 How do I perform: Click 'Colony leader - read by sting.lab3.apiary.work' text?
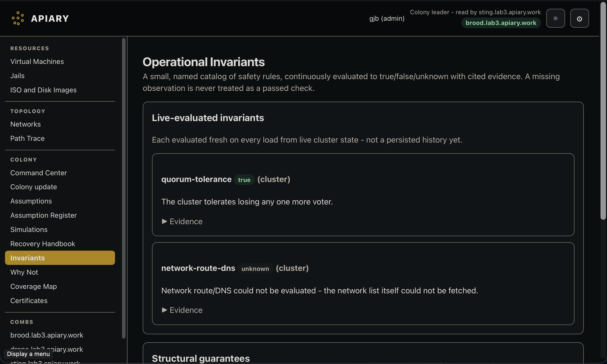(x=475, y=12)
